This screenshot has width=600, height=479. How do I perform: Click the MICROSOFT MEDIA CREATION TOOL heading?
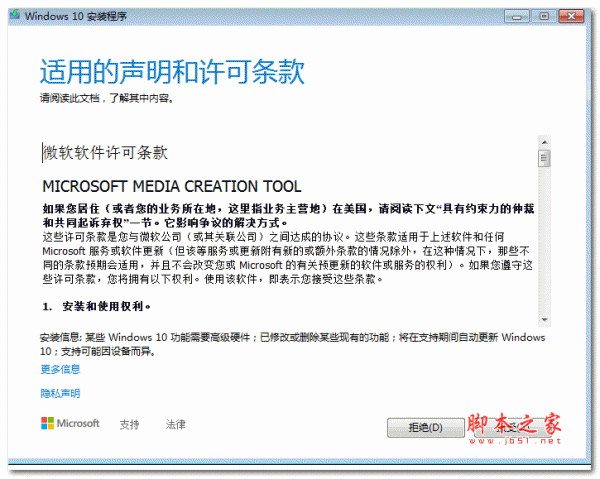[x=172, y=186]
